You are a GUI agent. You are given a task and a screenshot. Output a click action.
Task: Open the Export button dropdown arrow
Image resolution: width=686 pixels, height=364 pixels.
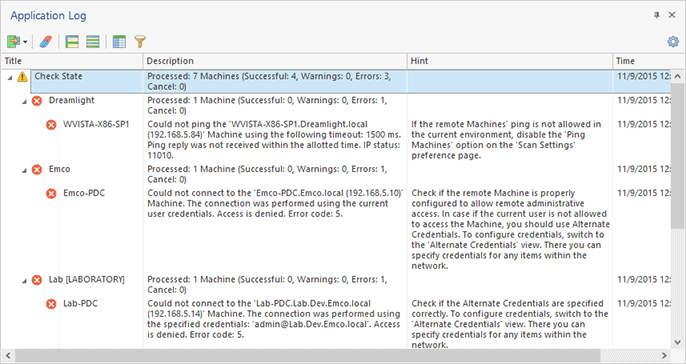coord(25,42)
